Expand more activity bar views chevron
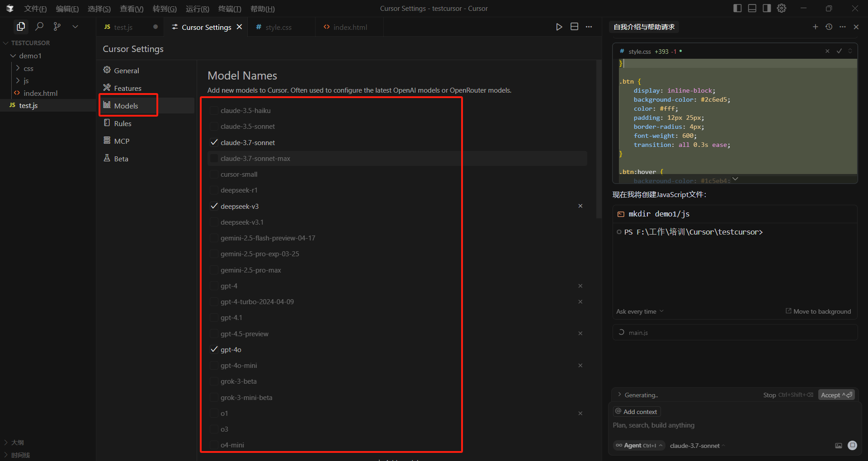The image size is (868, 461). 75,27
